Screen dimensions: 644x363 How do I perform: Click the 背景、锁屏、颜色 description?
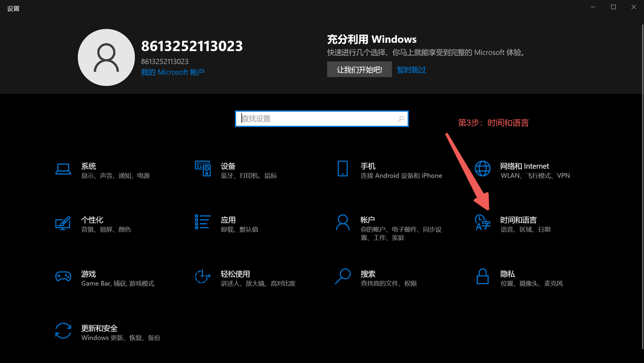[x=106, y=229]
